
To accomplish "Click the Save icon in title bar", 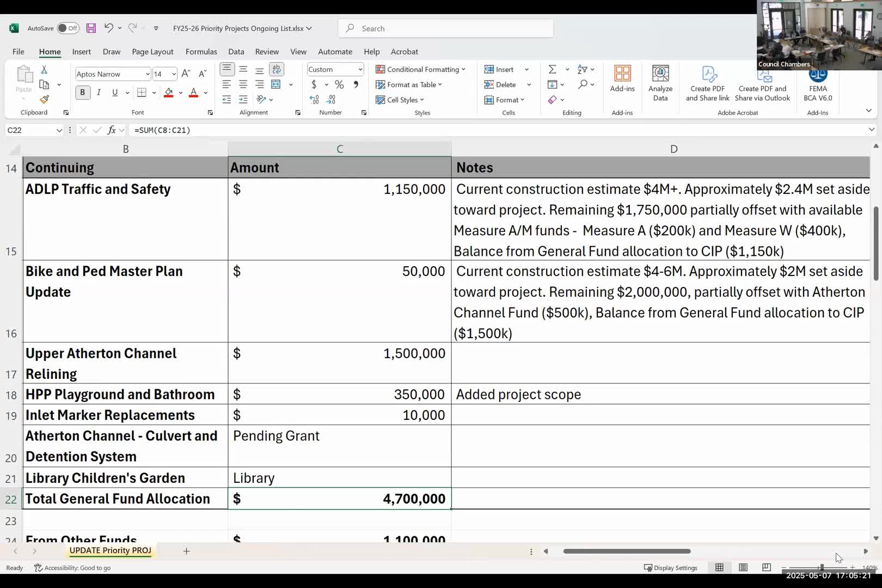I will (x=91, y=28).
